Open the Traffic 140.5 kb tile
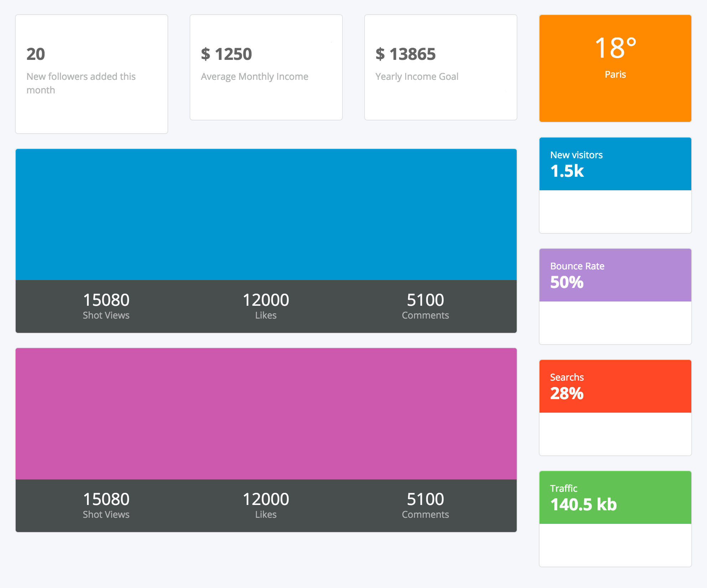Image resolution: width=707 pixels, height=588 pixels. (x=615, y=497)
